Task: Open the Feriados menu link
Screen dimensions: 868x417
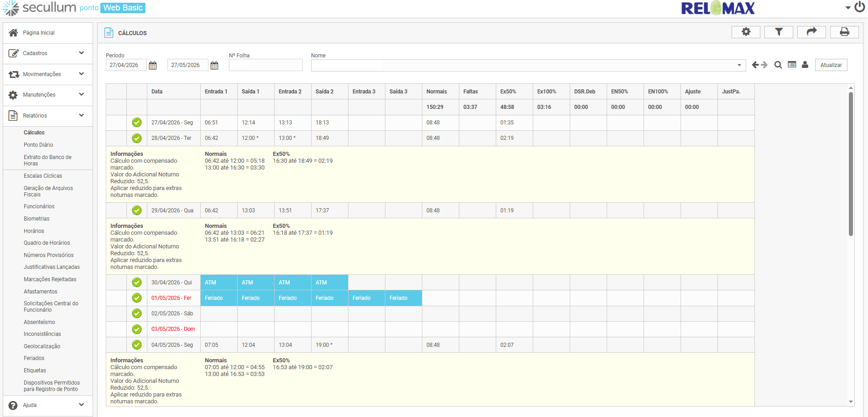Action: click(x=34, y=358)
